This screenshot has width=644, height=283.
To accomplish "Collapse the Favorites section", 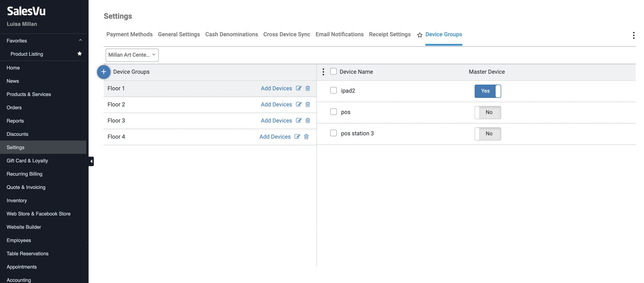I will 80,40.
